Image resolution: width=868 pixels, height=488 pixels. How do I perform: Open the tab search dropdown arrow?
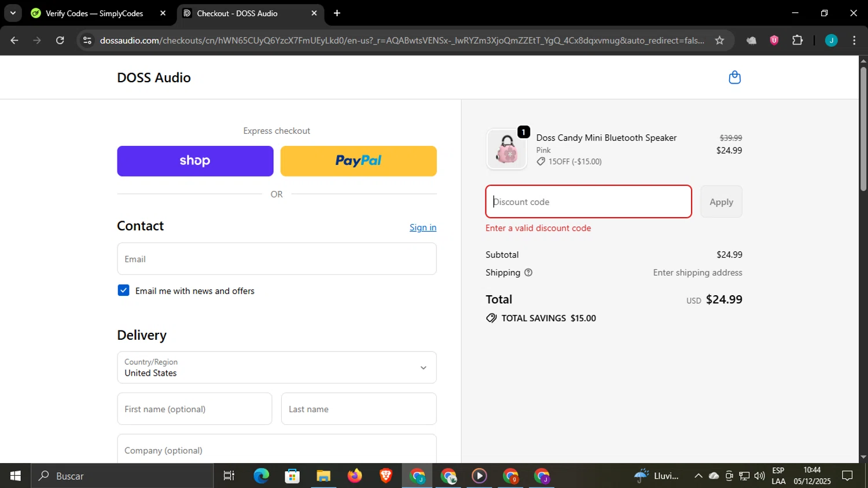pos(13,13)
